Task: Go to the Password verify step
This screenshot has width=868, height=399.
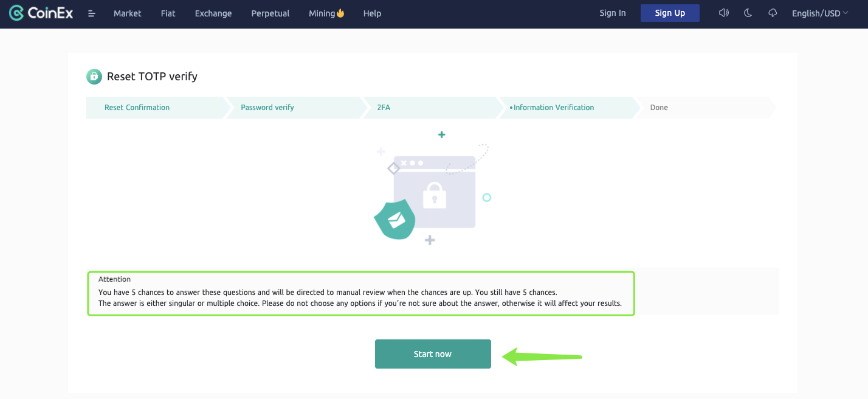Action: (x=267, y=108)
